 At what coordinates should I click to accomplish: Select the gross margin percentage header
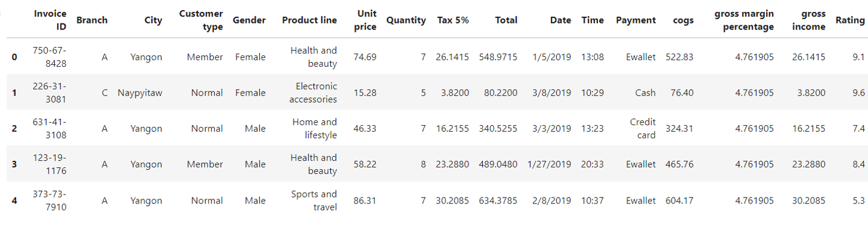pos(744,20)
